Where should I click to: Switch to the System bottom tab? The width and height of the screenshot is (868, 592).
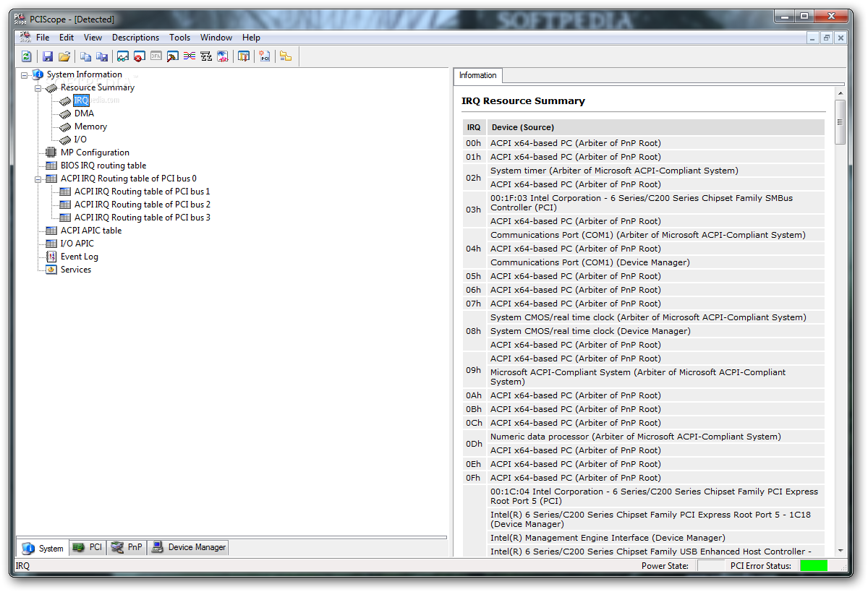43,548
